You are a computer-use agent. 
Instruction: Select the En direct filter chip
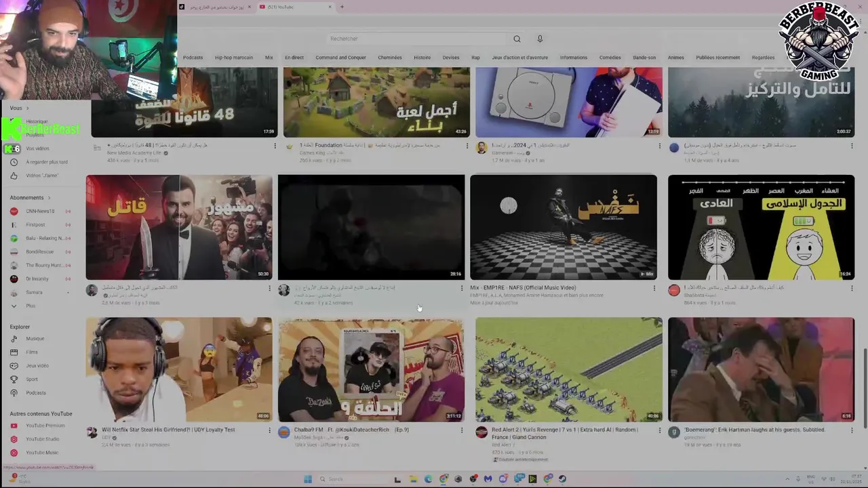tap(294, 58)
